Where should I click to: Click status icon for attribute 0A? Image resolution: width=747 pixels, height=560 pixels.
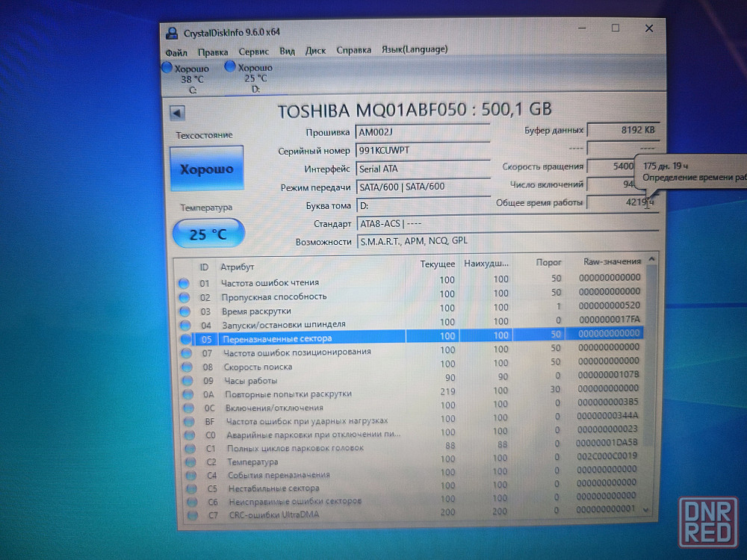coord(187,394)
